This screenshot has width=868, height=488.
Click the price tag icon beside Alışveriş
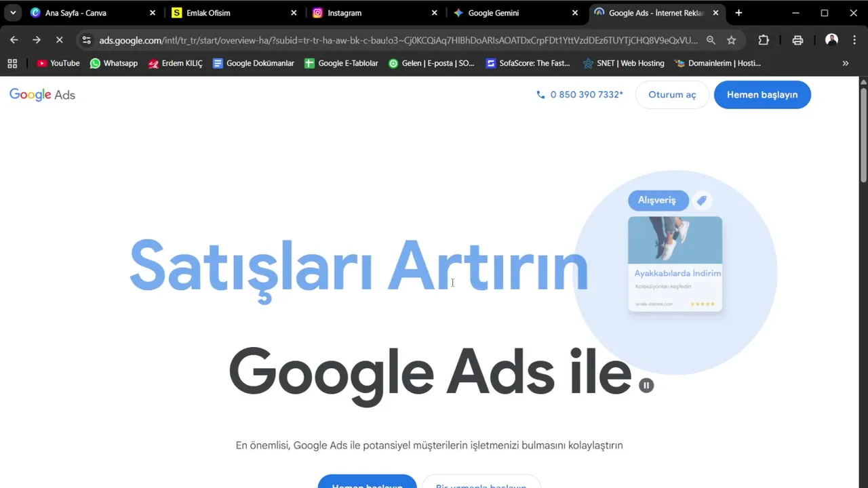[702, 200]
